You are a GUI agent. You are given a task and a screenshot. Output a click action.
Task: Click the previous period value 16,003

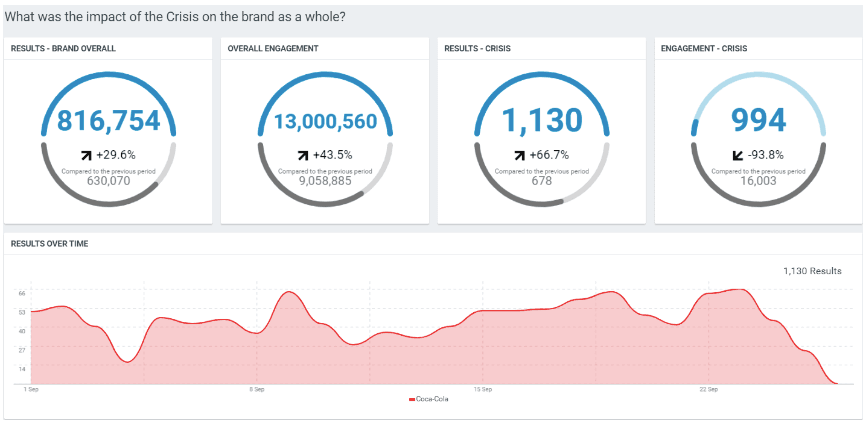758,181
